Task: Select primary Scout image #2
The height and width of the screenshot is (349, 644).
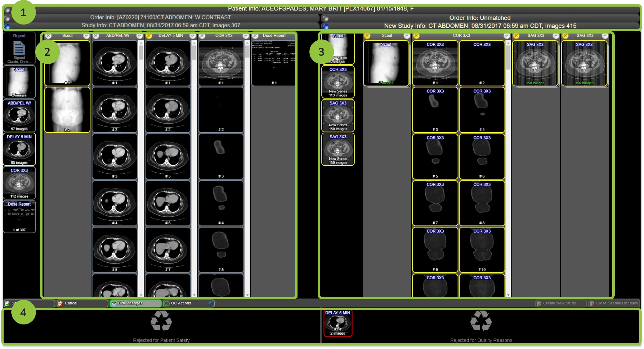Action: point(67,110)
